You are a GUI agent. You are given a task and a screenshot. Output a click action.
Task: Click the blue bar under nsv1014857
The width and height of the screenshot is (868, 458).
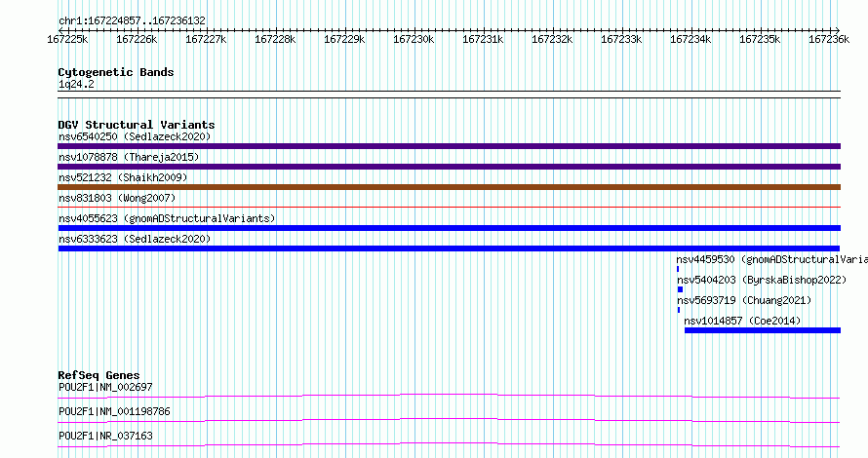[x=763, y=330]
